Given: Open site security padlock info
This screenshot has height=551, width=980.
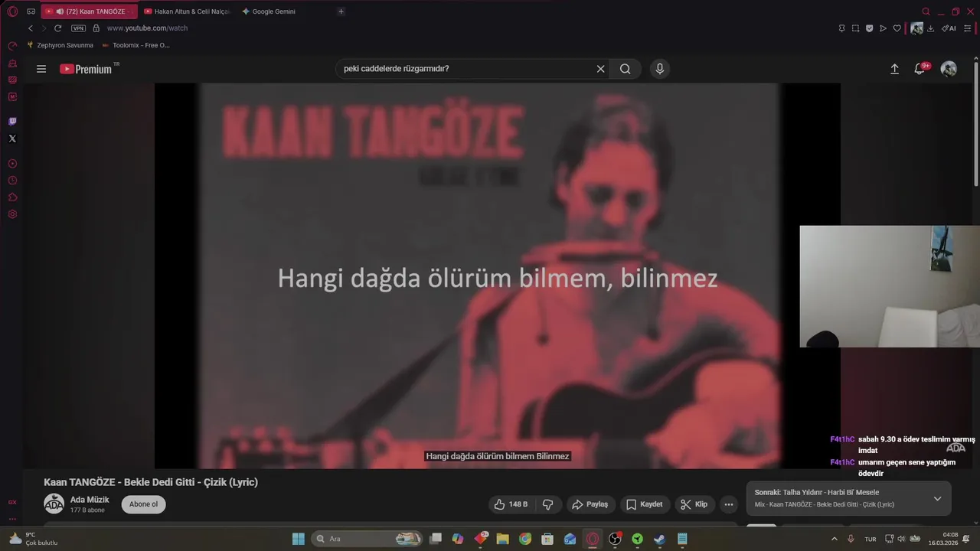Looking at the screenshot, I should pos(96,28).
